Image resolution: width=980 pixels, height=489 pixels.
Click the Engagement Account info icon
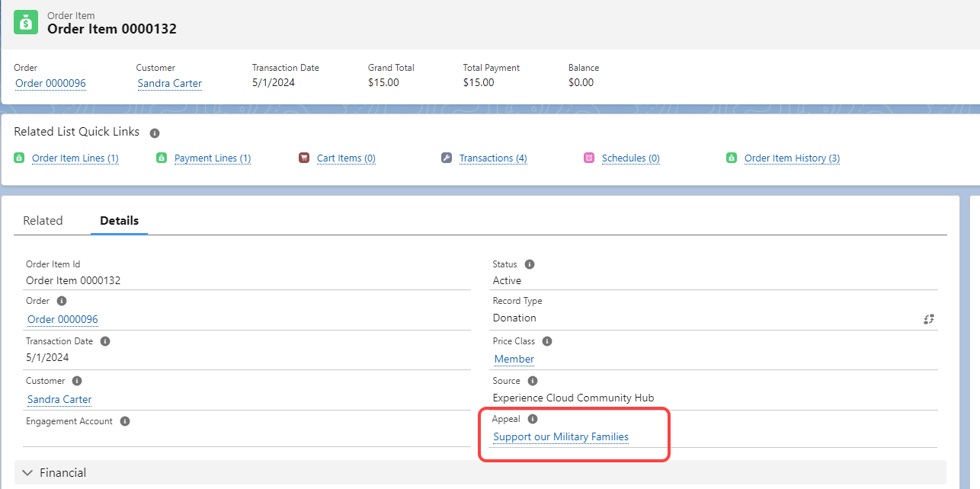pos(125,421)
